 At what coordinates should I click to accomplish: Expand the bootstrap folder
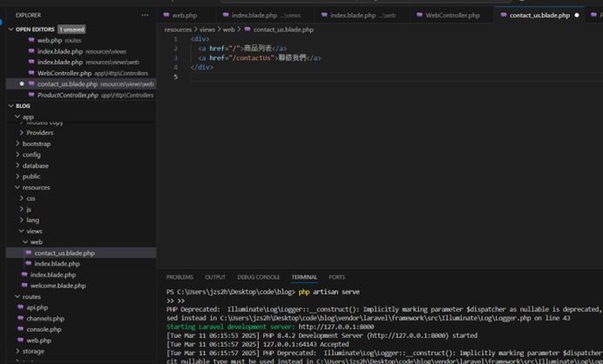coord(17,144)
